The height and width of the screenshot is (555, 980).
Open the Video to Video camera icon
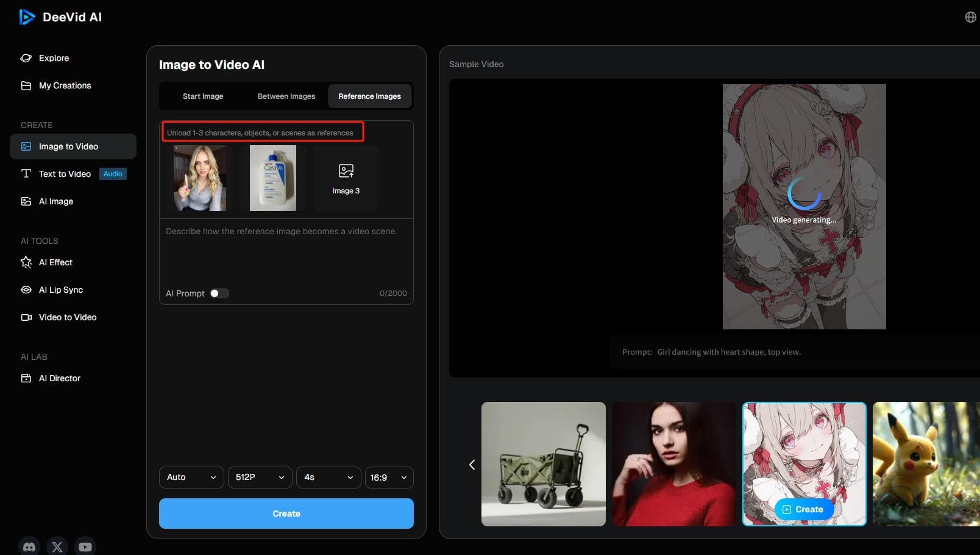click(x=26, y=317)
